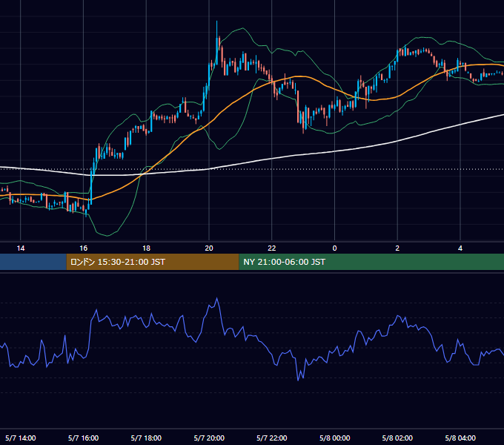Click the blue session bar before London
This screenshot has width=504, height=445.
(33, 262)
